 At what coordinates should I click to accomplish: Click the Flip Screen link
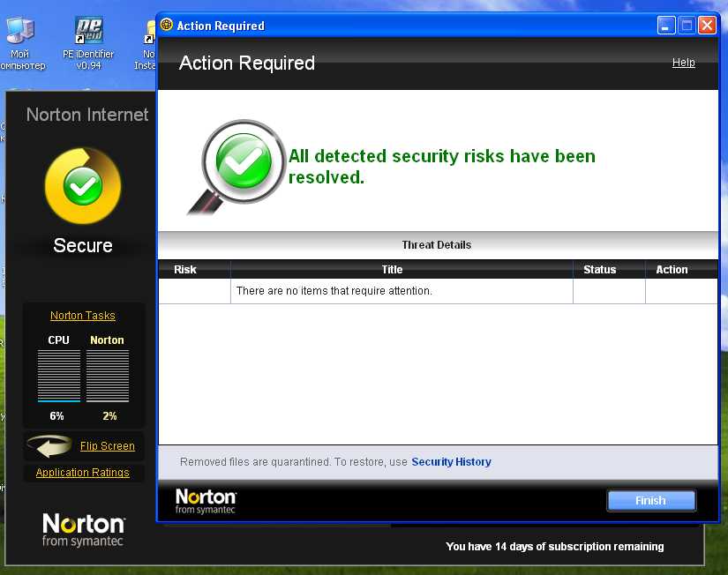tap(108, 446)
